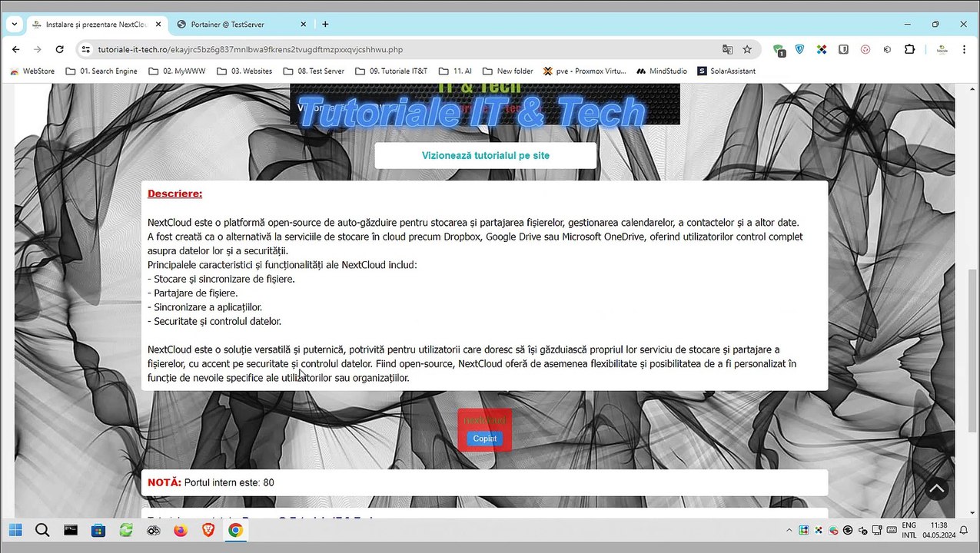
Task: Launch Firefox from the taskbar
Action: 181,530
